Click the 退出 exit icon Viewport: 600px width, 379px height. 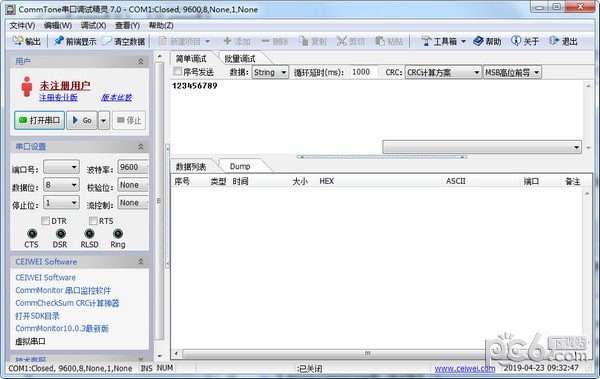click(554, 41)
